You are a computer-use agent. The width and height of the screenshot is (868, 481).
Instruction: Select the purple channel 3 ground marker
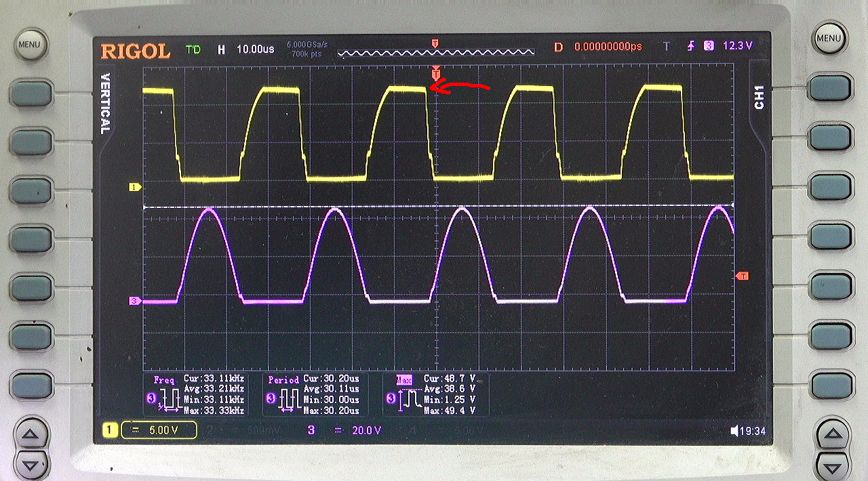point(135,300)
